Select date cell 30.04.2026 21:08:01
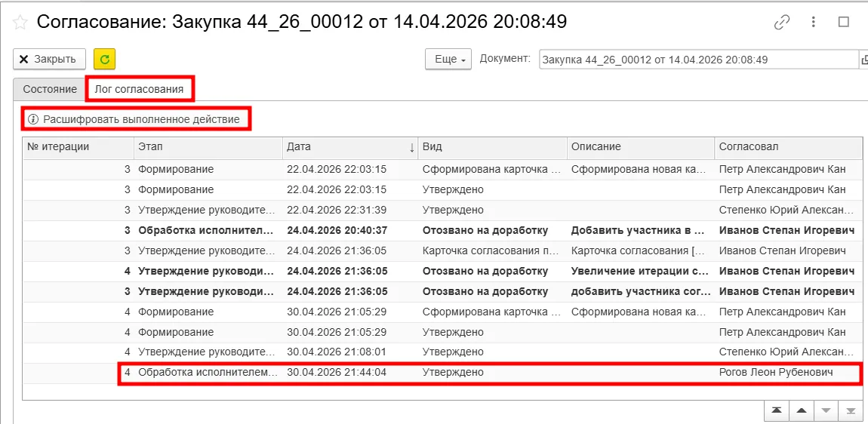This screenshot has width=868, height=424. click(x=350, y=352)
